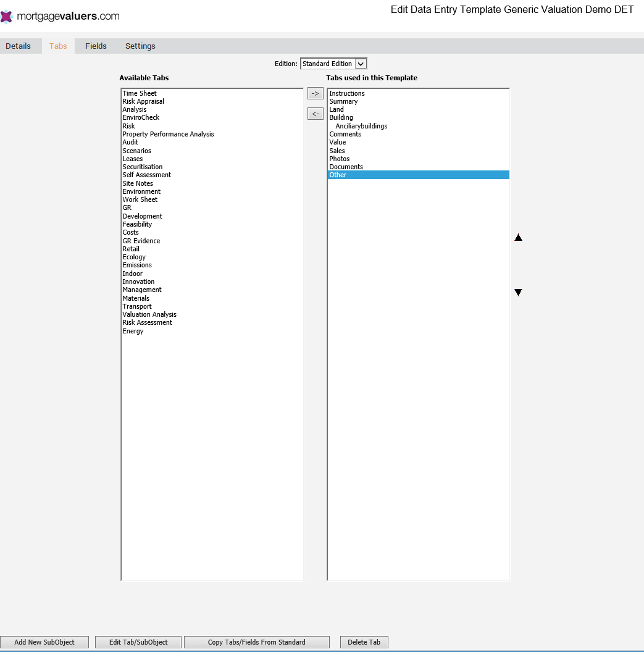Select the Tabs tab
The height and width of the screenshot is (652, 644).
58,46
